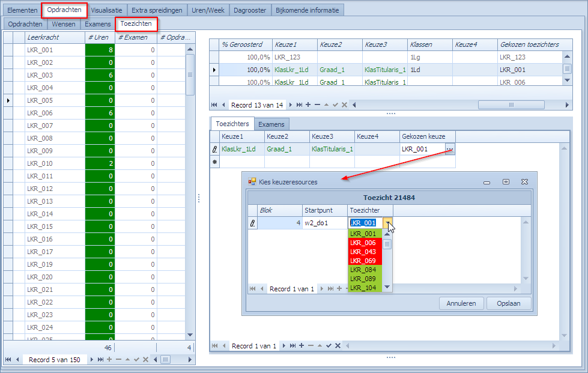The height and width of the screenshot is (373, 588).
Task: Post edit checkmark in Toezichters navigator
Action: [329, 345]
